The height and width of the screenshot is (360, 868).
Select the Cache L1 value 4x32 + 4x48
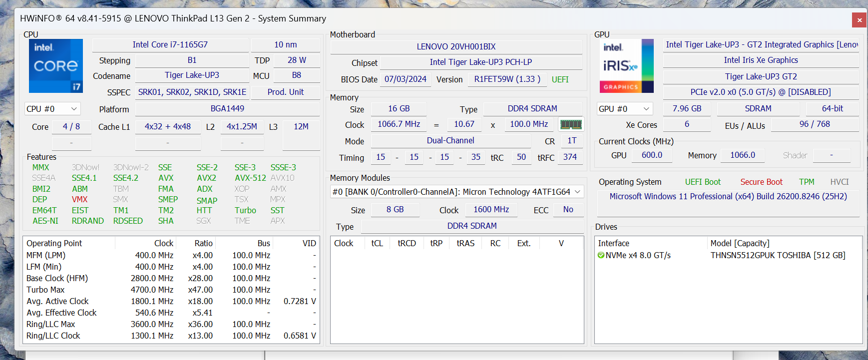point(168,126)
